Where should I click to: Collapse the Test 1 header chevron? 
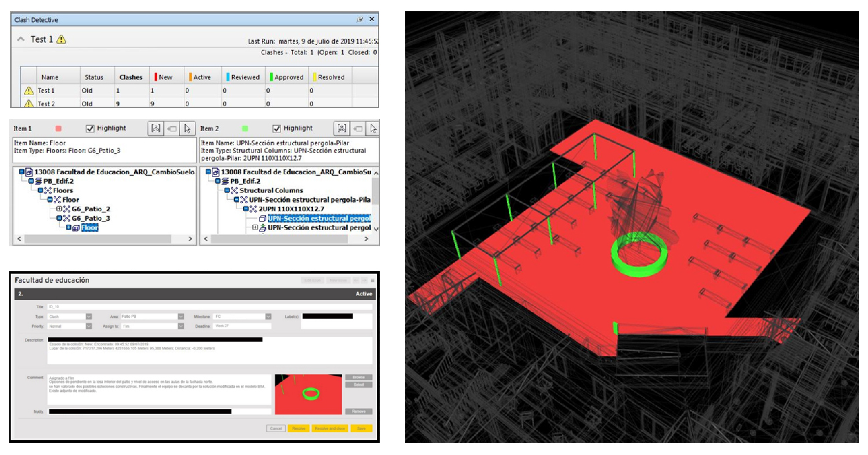click(x=21, y=39)
